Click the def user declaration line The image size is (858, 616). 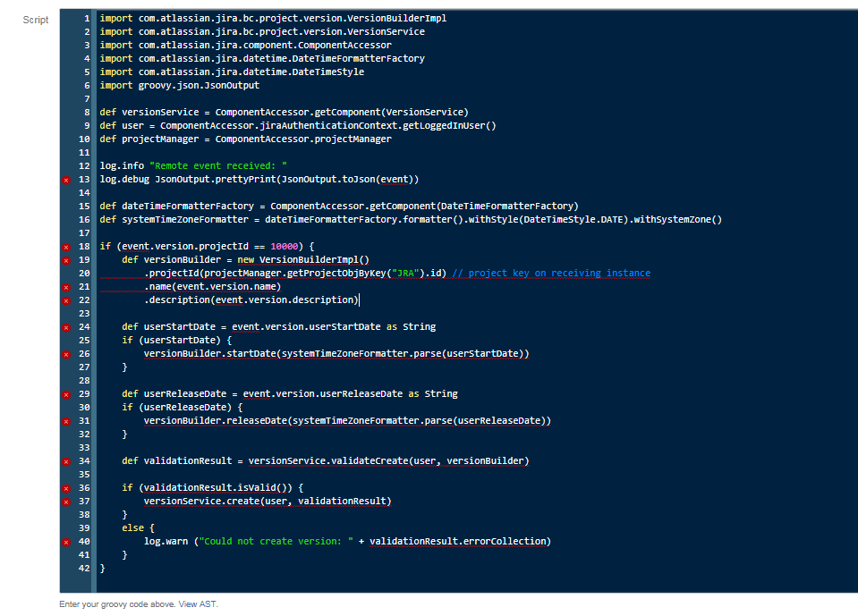coord(298,125)
